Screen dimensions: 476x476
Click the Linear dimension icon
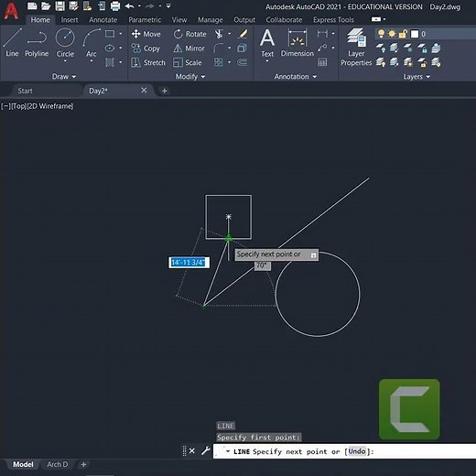pos(322,33)
